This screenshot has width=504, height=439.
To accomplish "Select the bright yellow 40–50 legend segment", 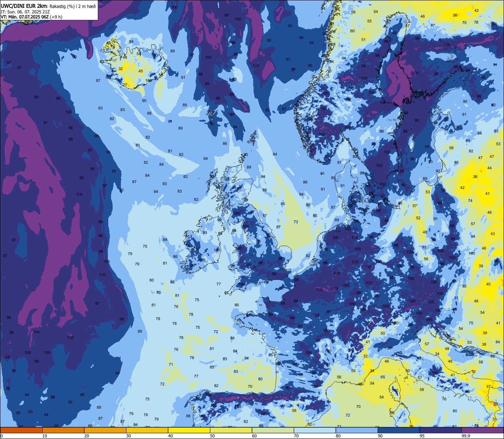I will click(189, 430).
